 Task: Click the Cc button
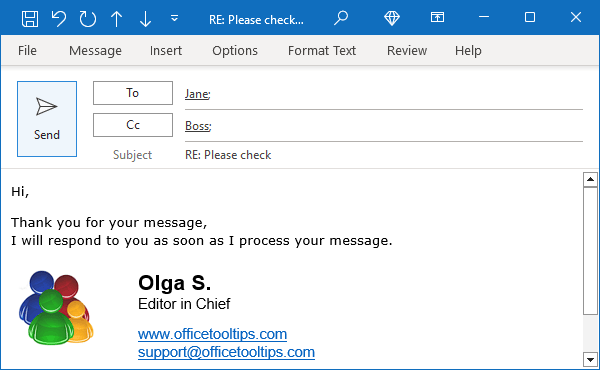pyautogui.click(x=133, y=125)
